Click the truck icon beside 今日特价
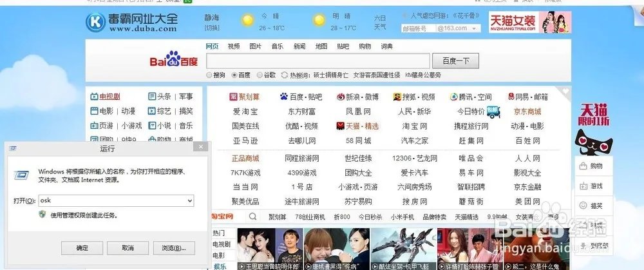The width and height of the screenshot is (644, 270). [x=493, y=111]
